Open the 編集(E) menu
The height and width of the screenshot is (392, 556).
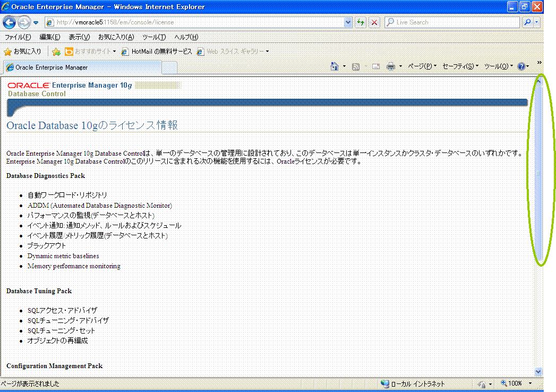[49, 37]
